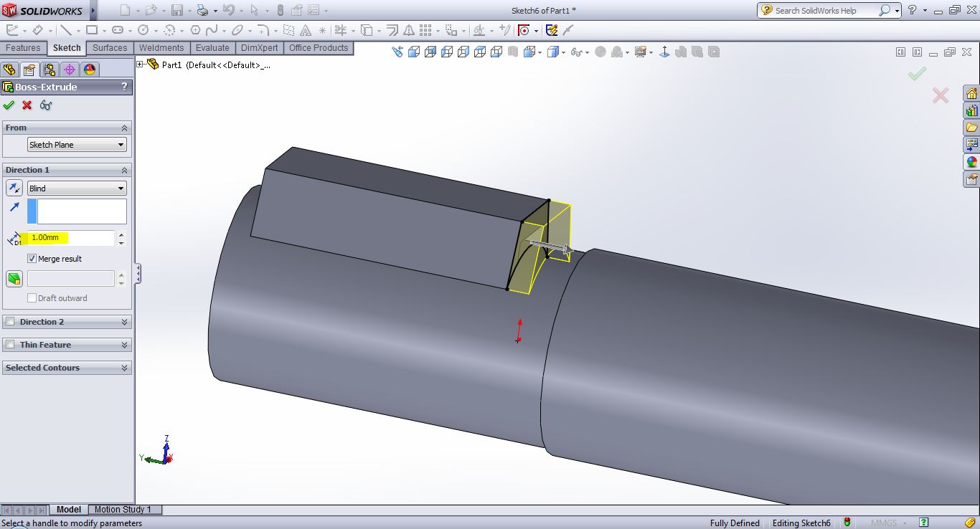Open the 'Blind' end condition dropdown
Viewport: 980px width, 529px height.
coord(77,188)
